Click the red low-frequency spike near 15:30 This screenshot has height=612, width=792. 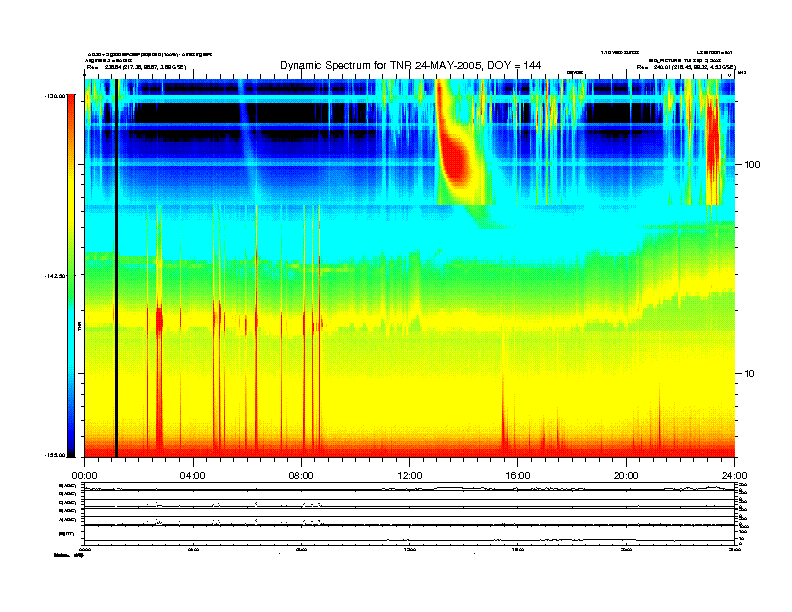[504, 417]
